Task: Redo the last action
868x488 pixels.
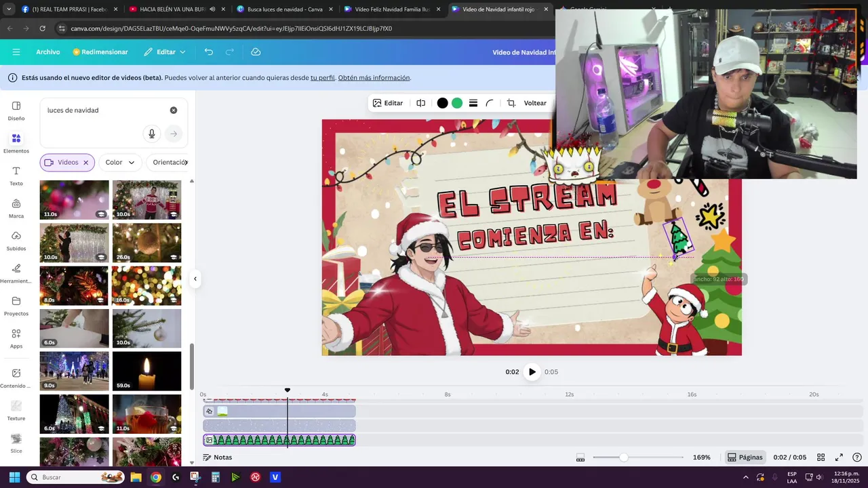Action: (x=230, y=52)
